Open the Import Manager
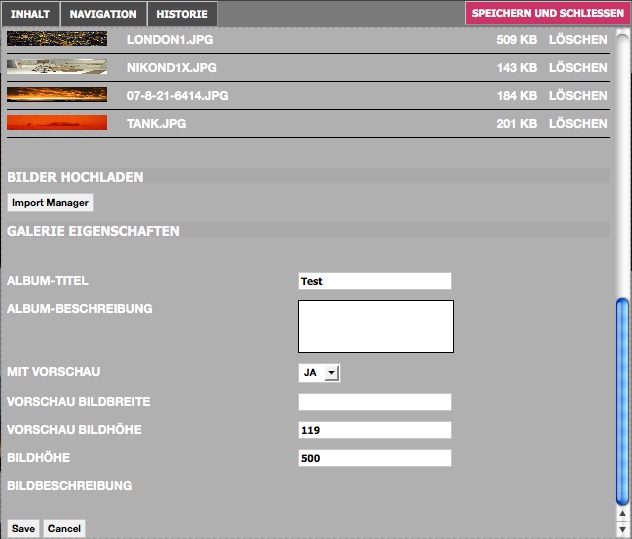Screen dimensions: 632x539 pyautogui.click(x=50, y=203)
